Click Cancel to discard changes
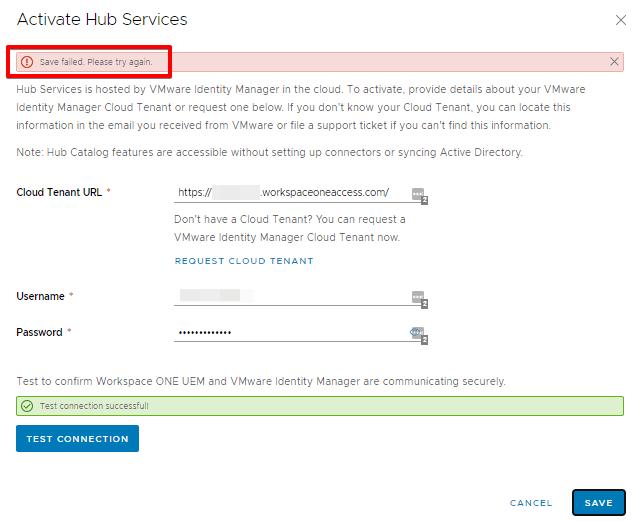The width and height of the screenshot is (637, 521). click(531, 503)
